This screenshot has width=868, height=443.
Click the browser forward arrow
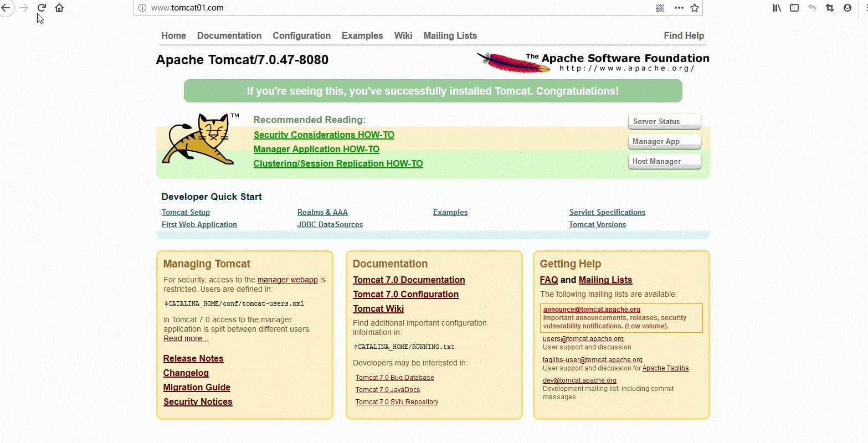pos(24,8)
